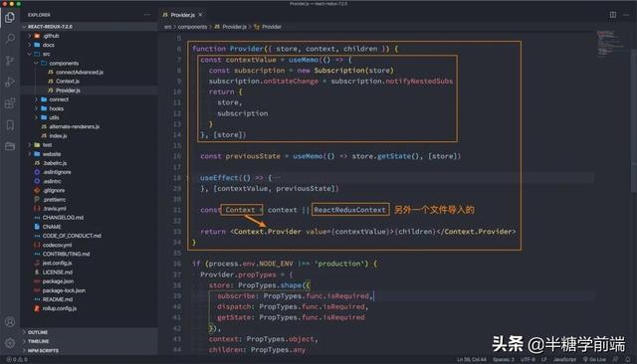Image resolution: width=637 pixels, height=364 pixels.
Task: Close the Provider.js tab
Action: point(200,15)
